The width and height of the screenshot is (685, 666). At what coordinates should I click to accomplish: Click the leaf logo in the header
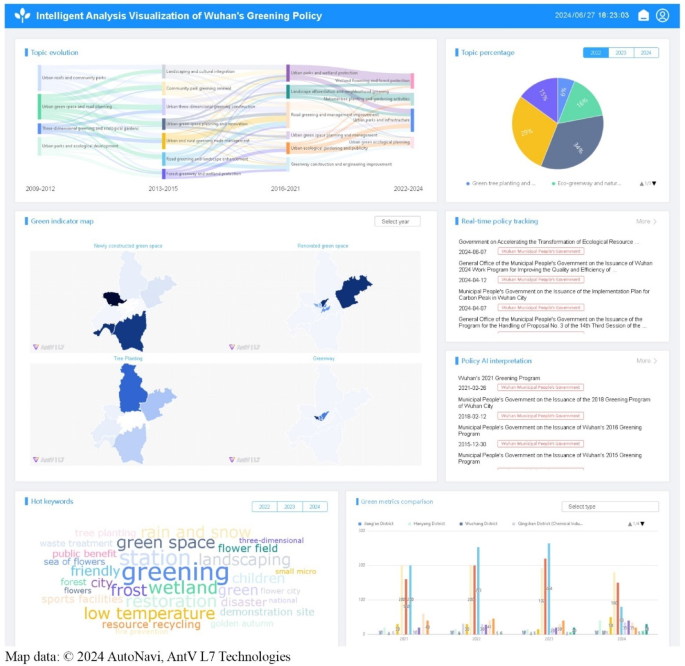coord(22,16)
